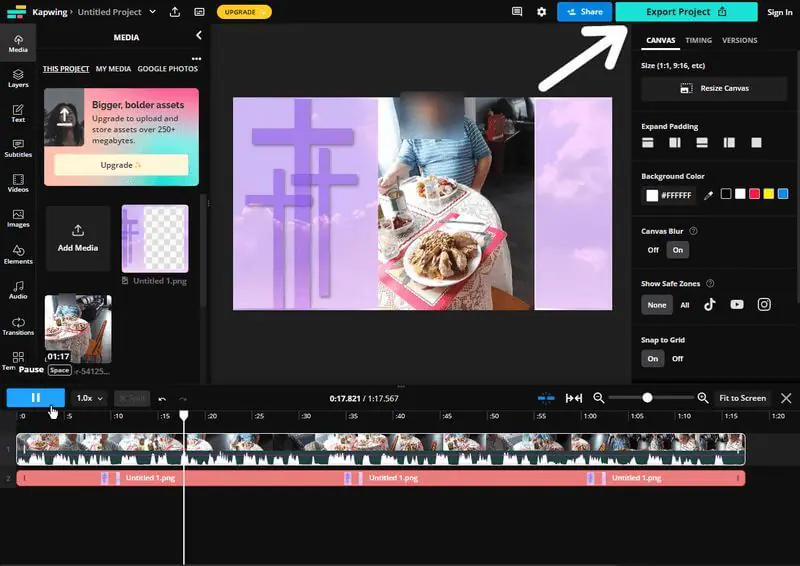Pick color with the eyedropper tool
Image resolution: width=800 pixels, height=566 pixels.
(x=708, y=195)
